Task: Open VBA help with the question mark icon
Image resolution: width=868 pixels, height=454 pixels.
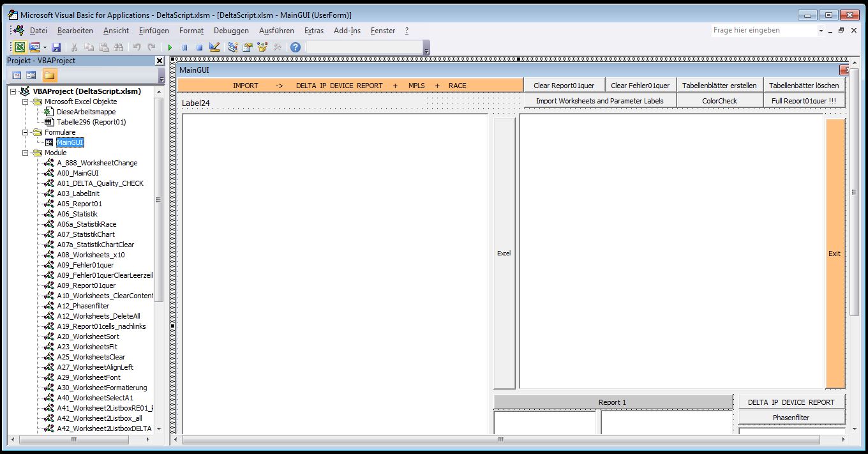Action: point(295,47)
